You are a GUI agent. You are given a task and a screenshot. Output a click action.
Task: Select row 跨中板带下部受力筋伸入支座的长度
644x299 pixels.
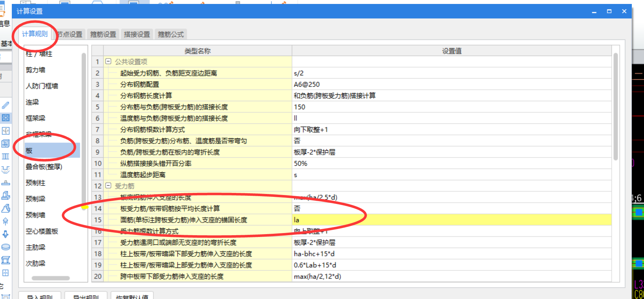[198, 276]
